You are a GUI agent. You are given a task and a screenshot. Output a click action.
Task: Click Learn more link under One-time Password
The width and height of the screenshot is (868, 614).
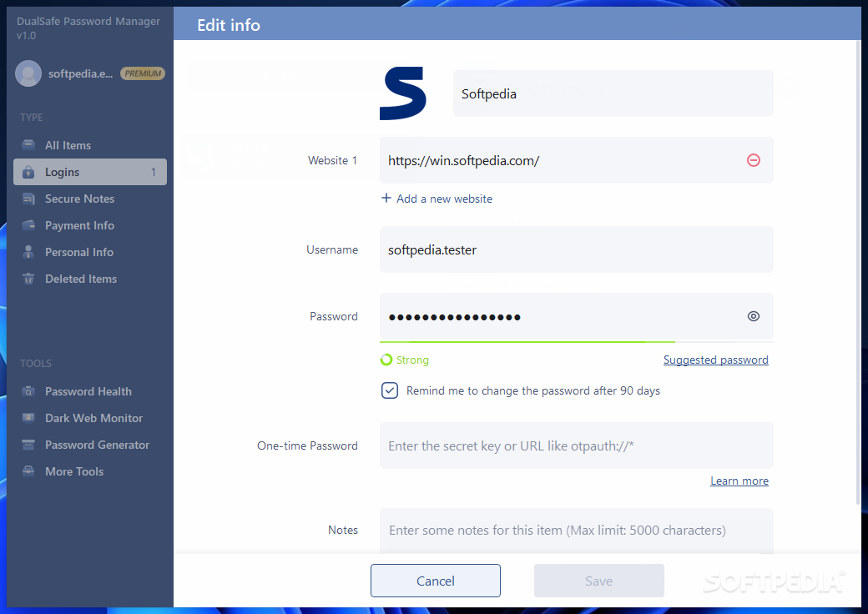click(x=739, y=481)
